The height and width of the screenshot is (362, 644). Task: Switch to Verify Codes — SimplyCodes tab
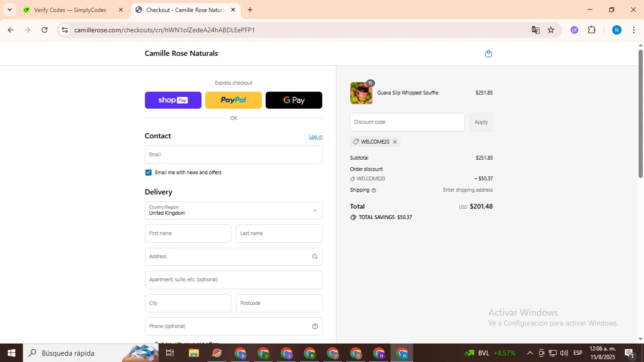(70, 10)
